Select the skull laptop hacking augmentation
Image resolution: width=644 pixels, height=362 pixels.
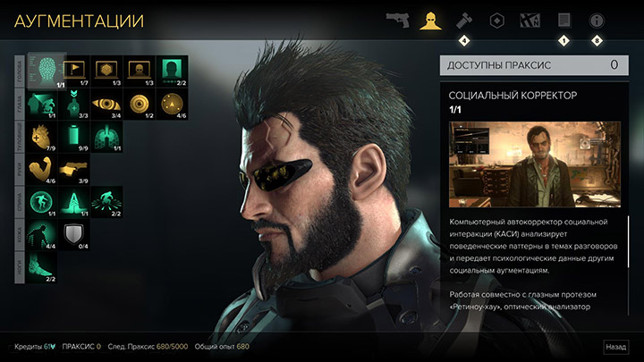(x=140, y=71)
